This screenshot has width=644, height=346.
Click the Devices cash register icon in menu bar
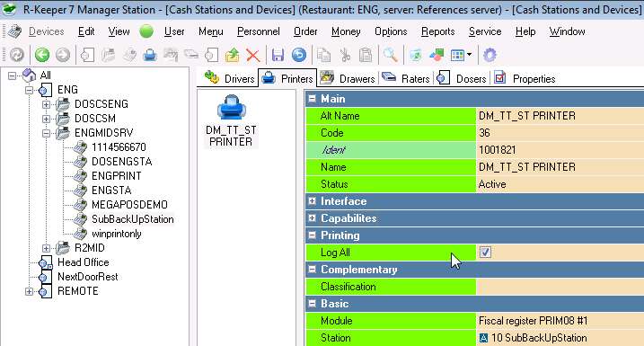point(15,31)
